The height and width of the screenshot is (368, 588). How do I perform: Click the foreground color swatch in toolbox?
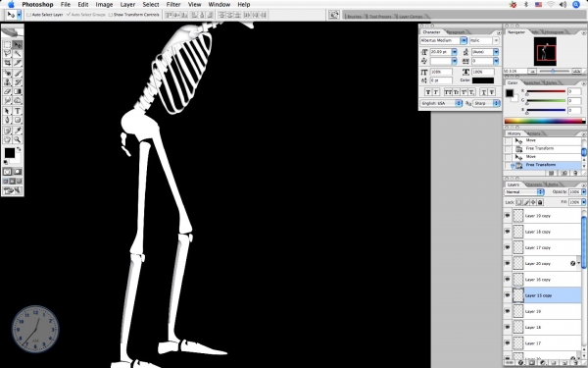pyautogui.click(x=10, y=153)
